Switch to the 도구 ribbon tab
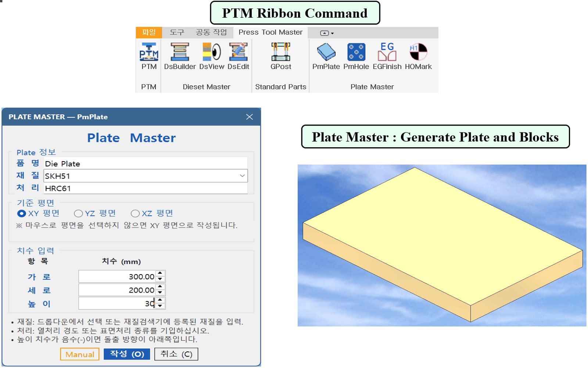Image resolution: width=588 pixels, height=368 pixels. [x=177, y=32]
